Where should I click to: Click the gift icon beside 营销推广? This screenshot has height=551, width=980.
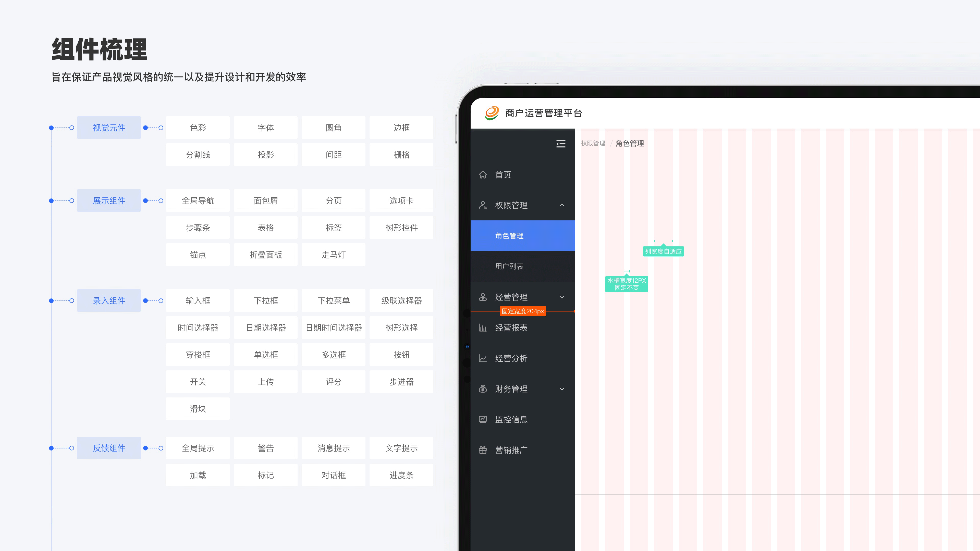[x=483, y=450]
